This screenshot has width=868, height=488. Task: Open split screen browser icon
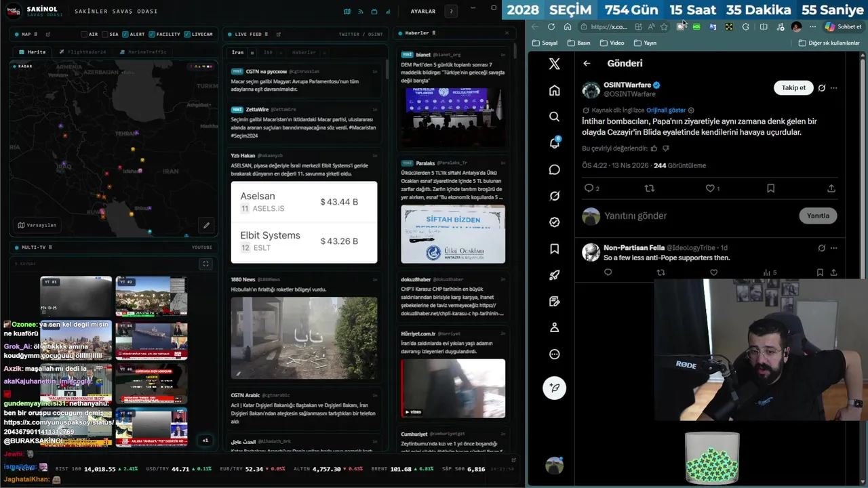(x=764, y=26)
